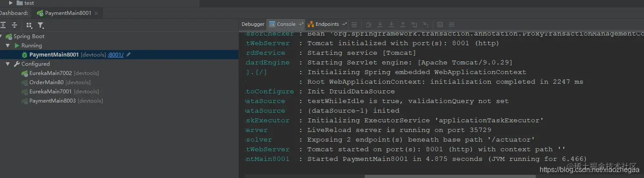This screenshot has height=178, width=644.
Task: Open the :8001/ port link
Action: [116, 55]
